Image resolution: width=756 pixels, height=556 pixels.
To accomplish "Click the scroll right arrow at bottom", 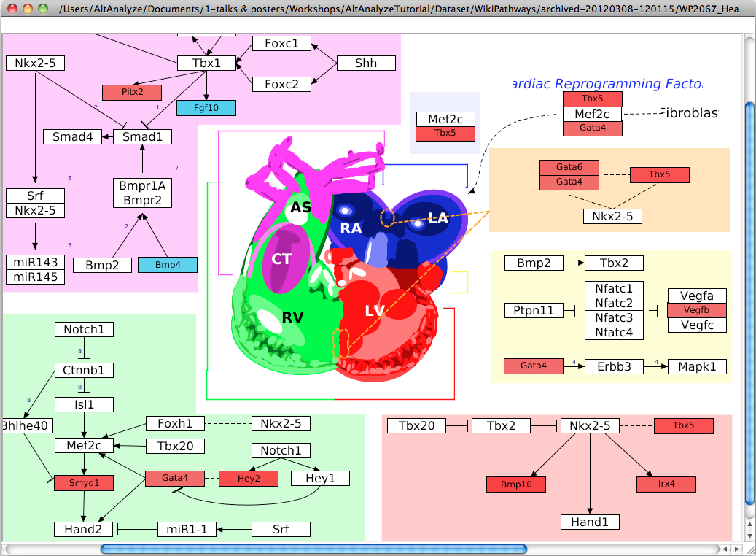I will pyautogui.click(x=736, y=548).
